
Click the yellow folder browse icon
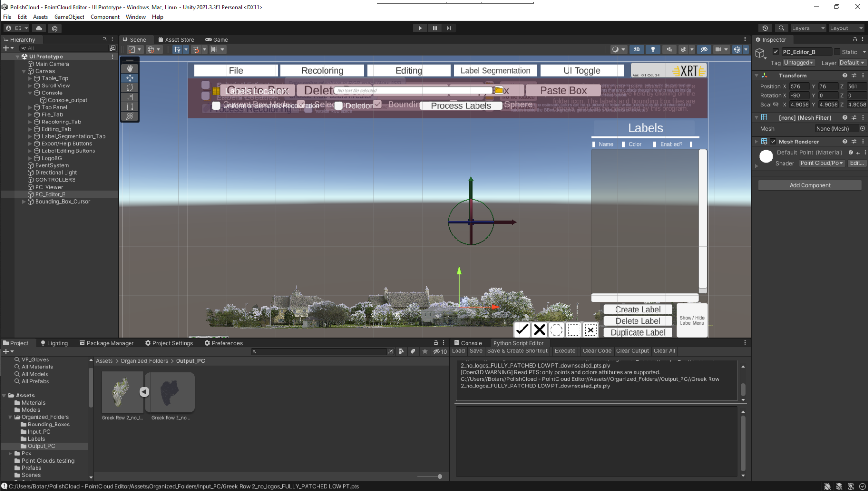(x=498, y=90)
